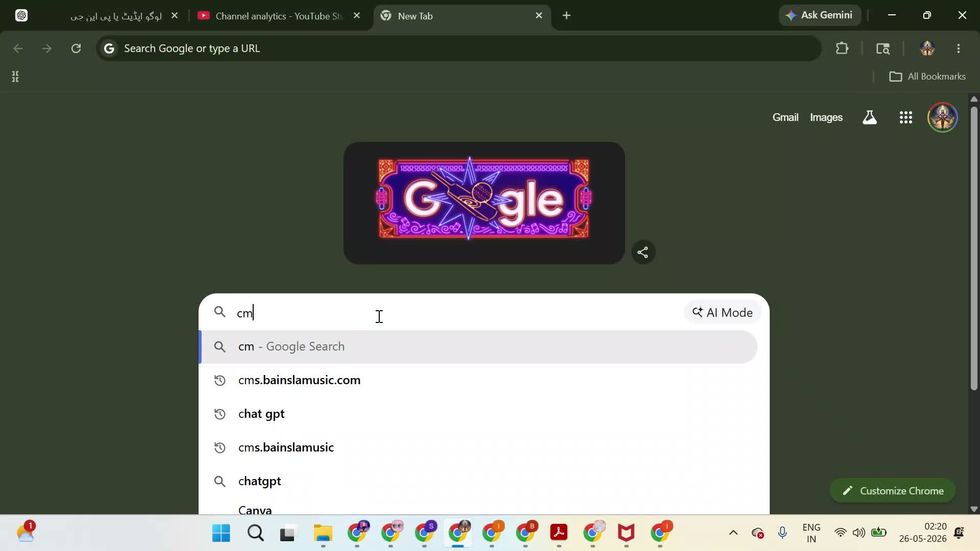Image resolution: width=980 pixels, height=551 pixels.
Task: Click Customize Chrome button
Action: (893, 491)
